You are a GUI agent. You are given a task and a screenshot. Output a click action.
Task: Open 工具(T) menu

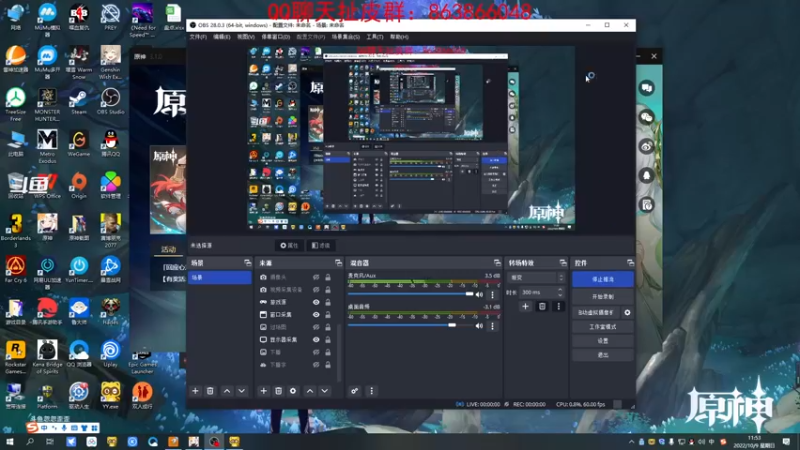pyautogui.click(x=374, y=37)
